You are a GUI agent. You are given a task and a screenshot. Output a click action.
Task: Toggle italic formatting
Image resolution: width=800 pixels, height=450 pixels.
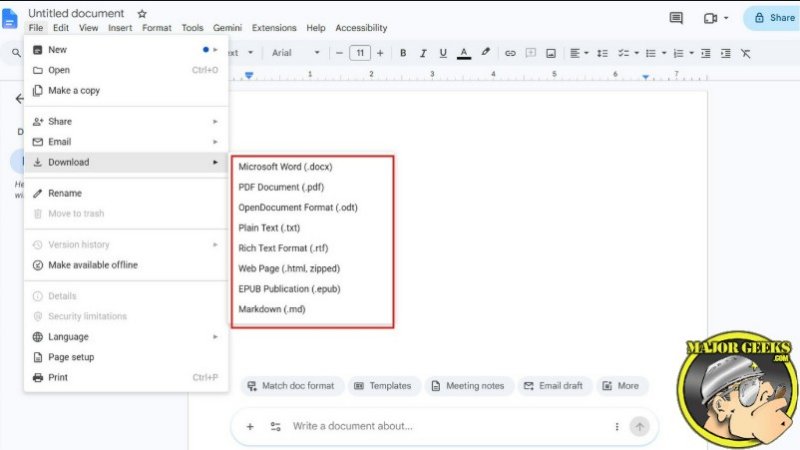point(423,53)
